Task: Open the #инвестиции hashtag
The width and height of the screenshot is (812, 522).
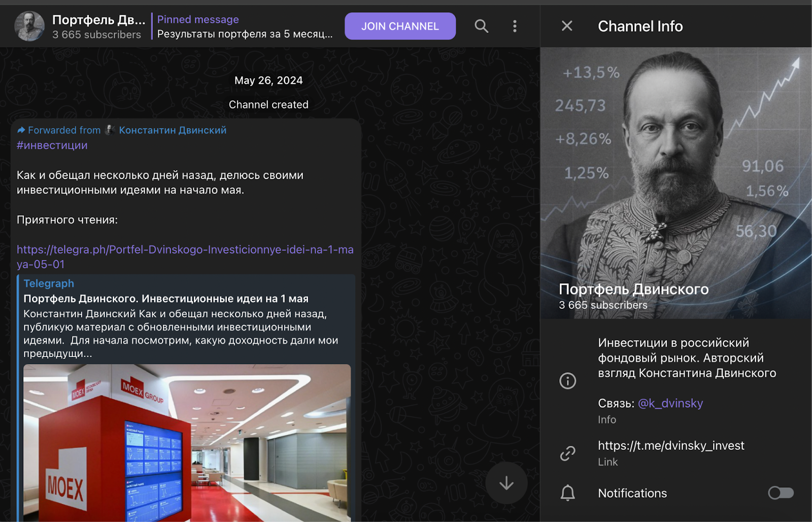Action: click(52, 145)
